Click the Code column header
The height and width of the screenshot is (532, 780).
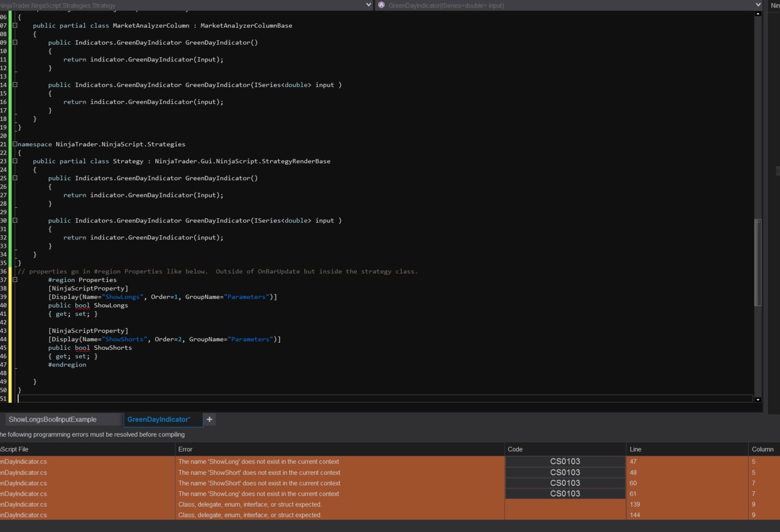click(515, 449)
